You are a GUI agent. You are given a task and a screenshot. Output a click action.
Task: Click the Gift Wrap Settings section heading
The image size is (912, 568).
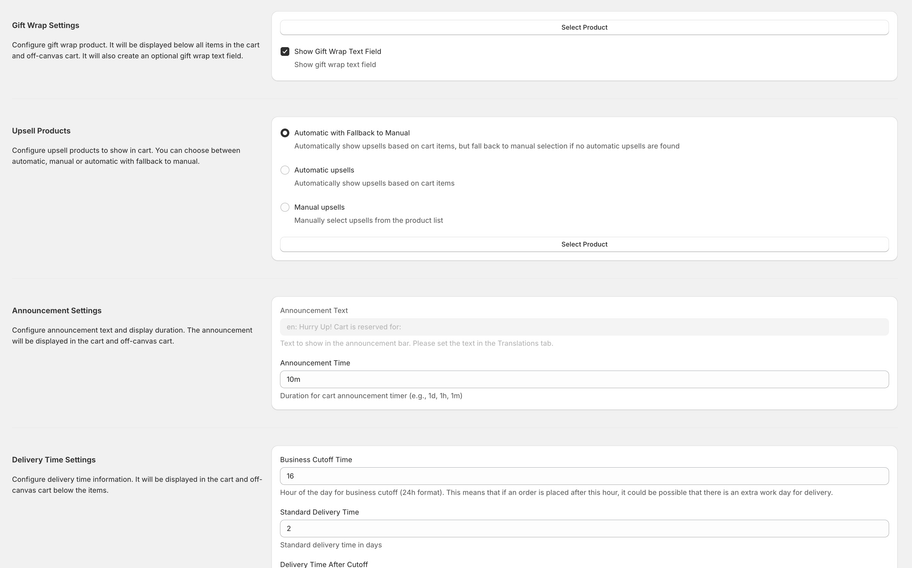point(46,25)
